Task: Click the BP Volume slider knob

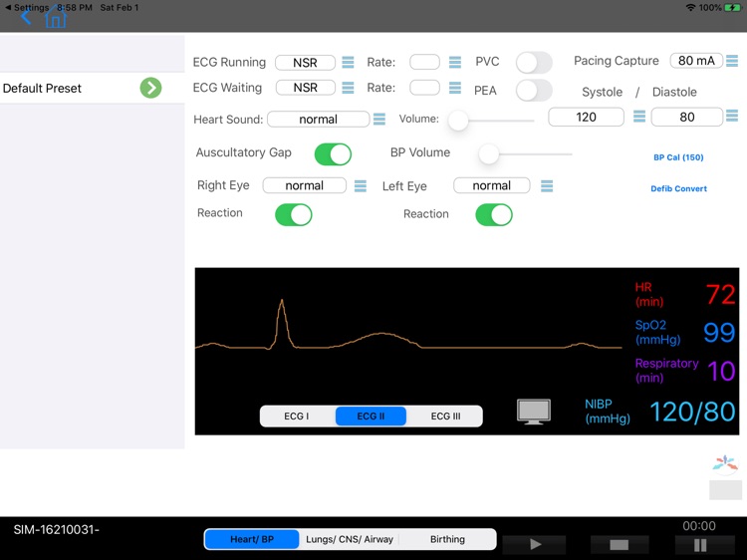Action: pos(489,153)
